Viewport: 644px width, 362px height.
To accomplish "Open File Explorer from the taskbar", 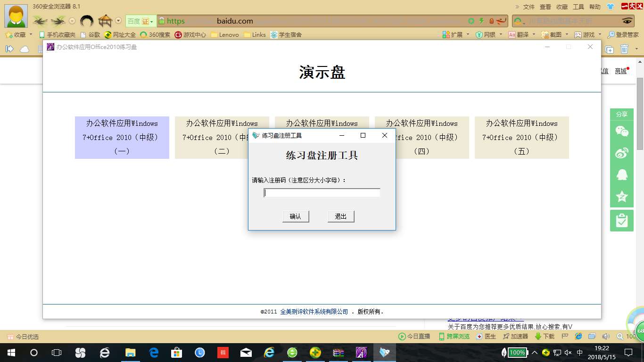I will click(x=130, y=353).
